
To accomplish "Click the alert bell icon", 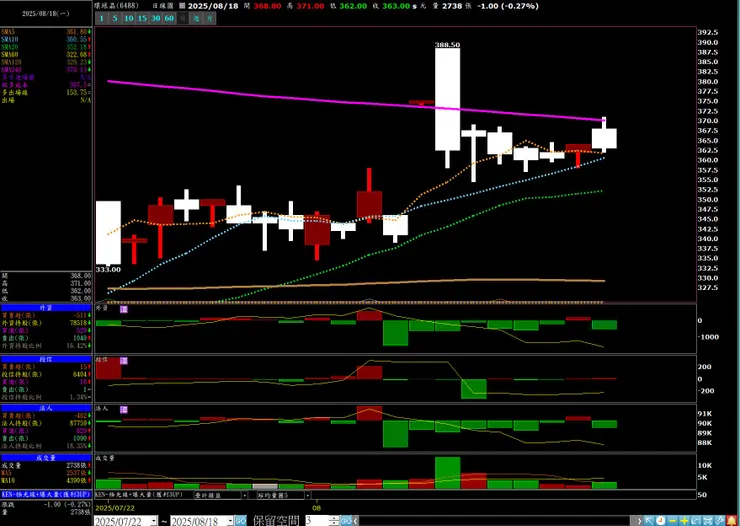I will tap(732, 521).
